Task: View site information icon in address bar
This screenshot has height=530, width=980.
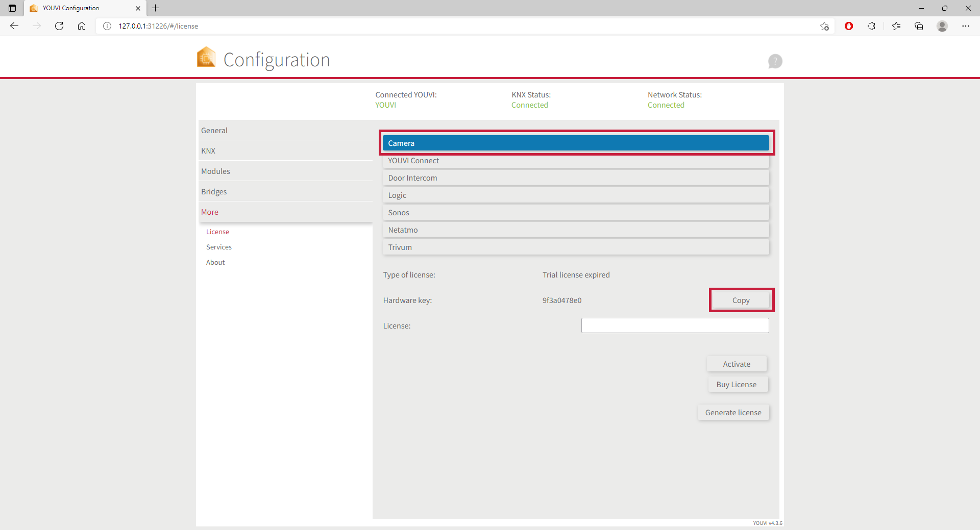Action: pos(107,26)
